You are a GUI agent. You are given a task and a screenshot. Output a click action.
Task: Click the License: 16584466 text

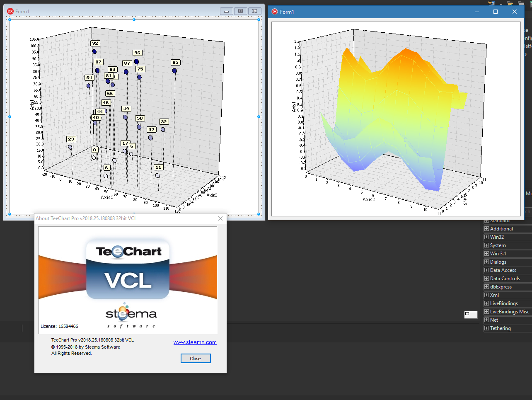point(59,326)
